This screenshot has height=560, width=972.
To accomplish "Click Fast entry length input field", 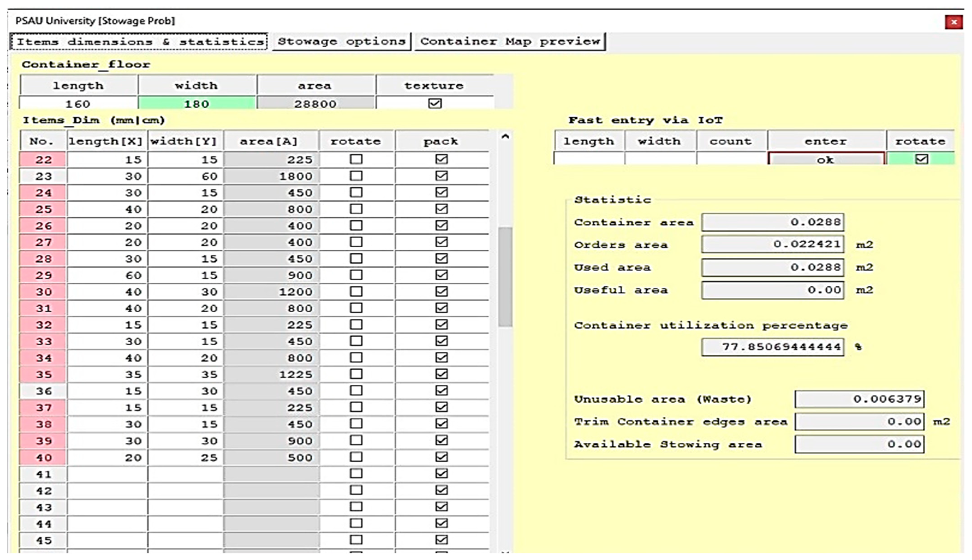I will point(589,159).
